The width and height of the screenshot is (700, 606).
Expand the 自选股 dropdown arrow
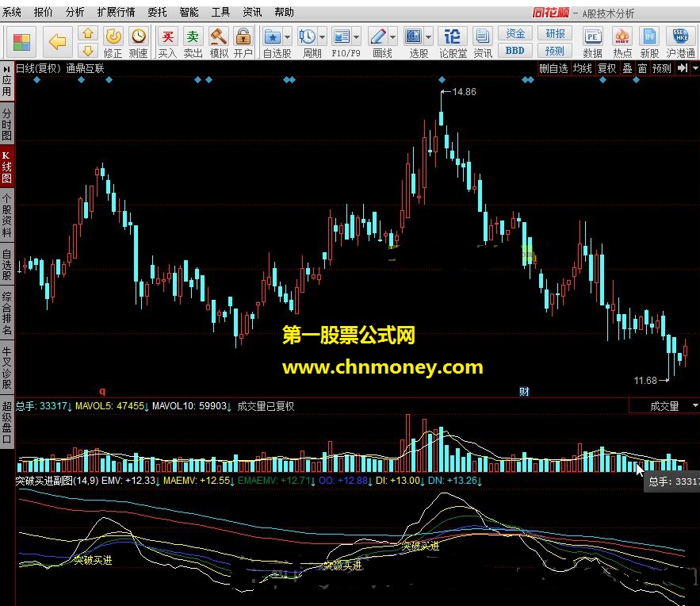[287, 37]
